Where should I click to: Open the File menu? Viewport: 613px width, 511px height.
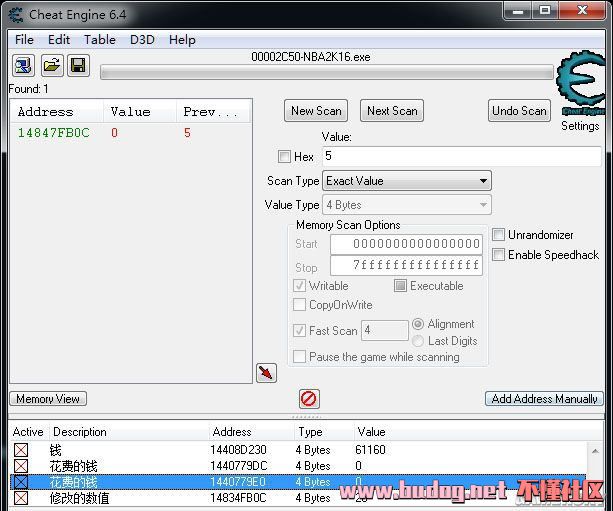(x=24, y=39)
